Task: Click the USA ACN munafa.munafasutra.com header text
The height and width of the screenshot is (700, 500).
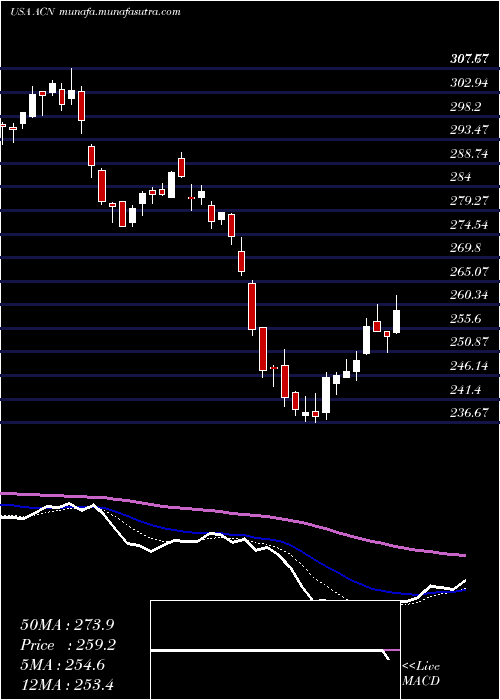Action: tap(95, 12)
